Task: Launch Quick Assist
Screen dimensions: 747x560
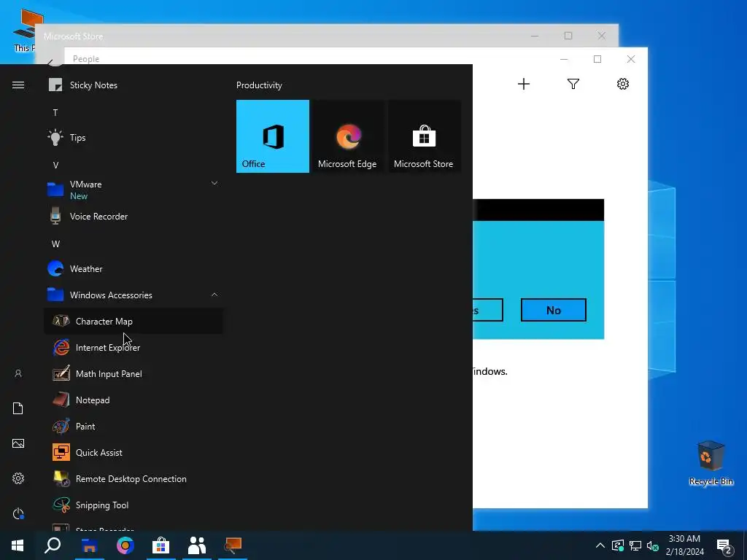Action: coord(133,452)
